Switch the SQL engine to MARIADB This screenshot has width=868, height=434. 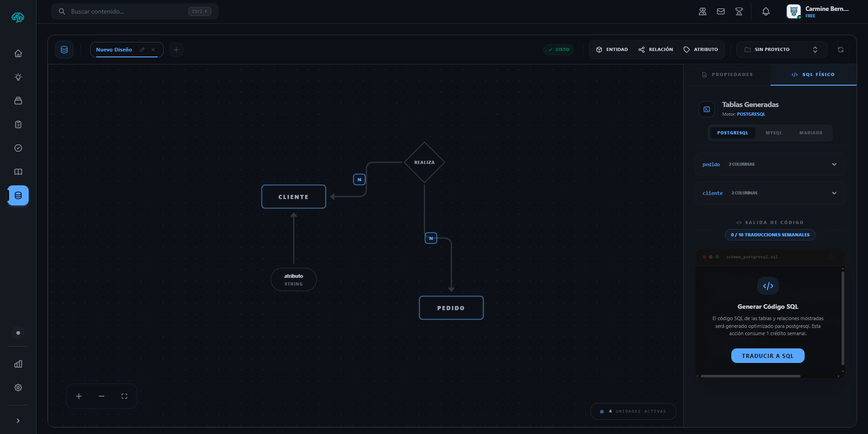811,133
